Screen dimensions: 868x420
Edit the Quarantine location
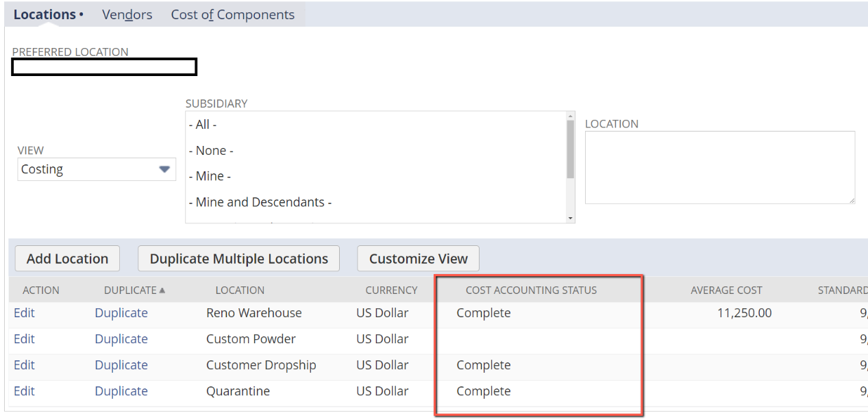coord(24,391)
